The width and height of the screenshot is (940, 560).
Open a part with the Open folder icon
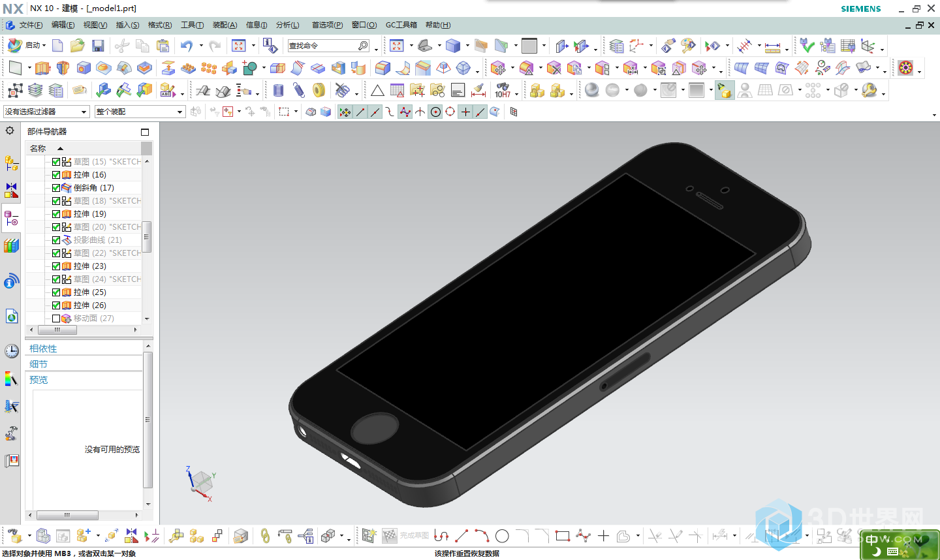coord(78,46)
